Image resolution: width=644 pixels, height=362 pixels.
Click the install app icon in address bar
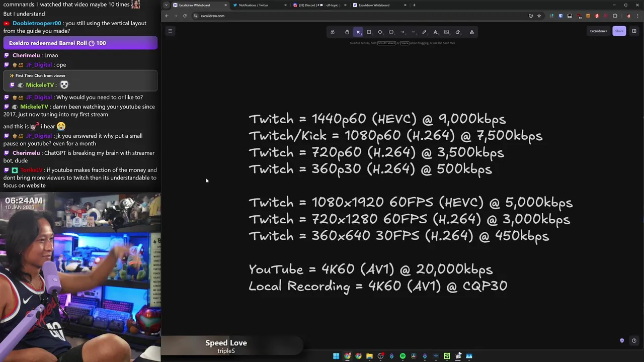(x=531, y=16)
